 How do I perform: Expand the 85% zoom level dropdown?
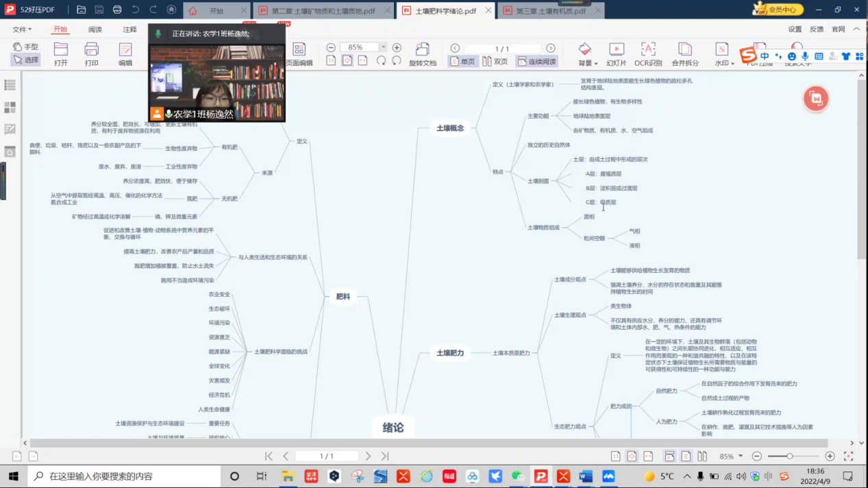coord(383,47)
